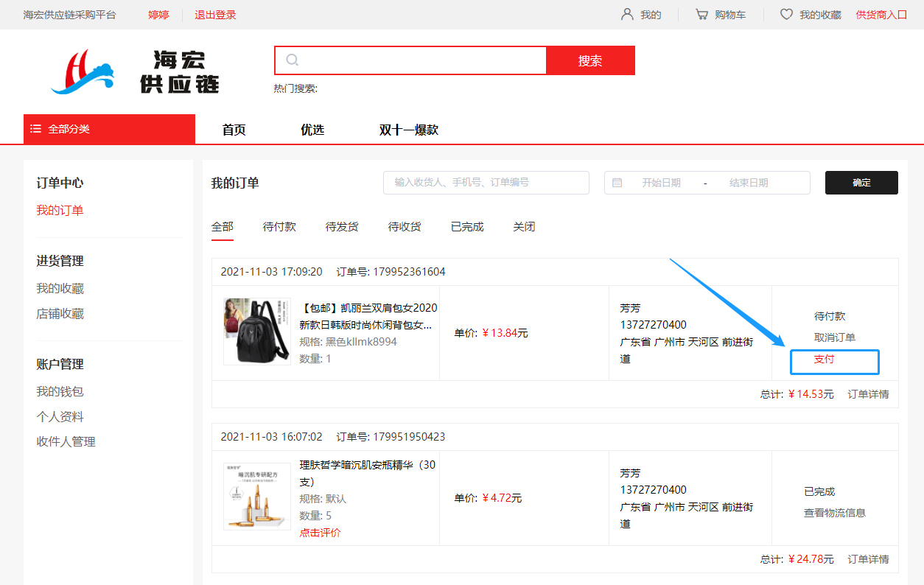The image size is (924, 585).
Task: Click unit price ¥13.84元
Action: [x=505, y=333]
